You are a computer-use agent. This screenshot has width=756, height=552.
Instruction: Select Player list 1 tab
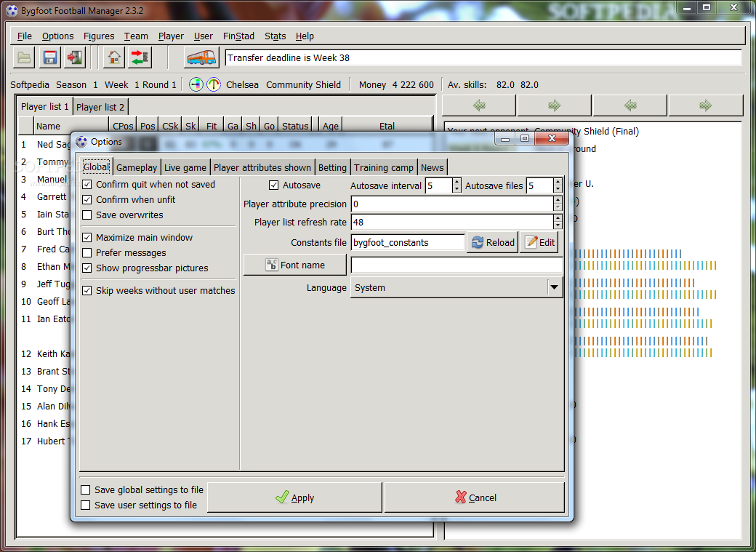pyautogui.click(x=45, y=107)
